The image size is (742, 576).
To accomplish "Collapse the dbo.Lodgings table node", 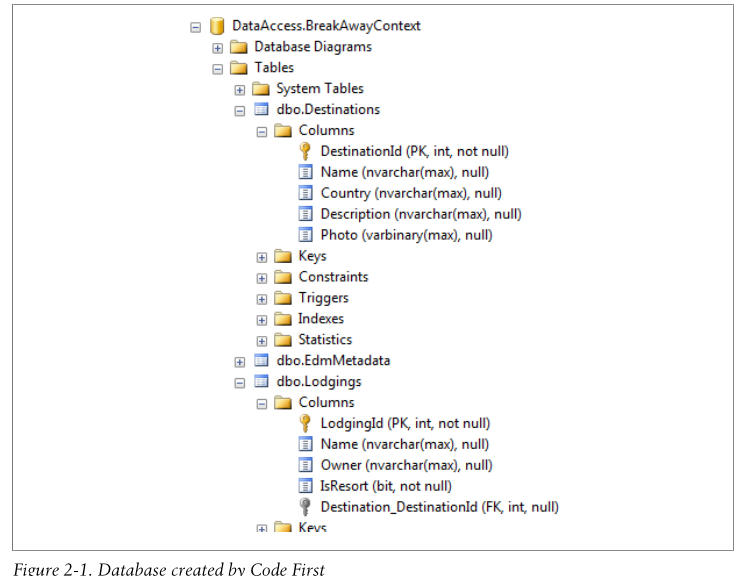I will coord(240,383).
